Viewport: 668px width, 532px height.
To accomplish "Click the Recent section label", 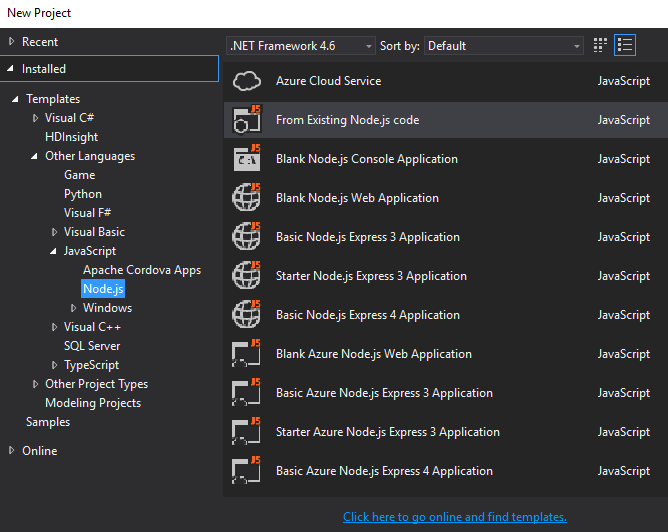I will [x=40, y=42].
